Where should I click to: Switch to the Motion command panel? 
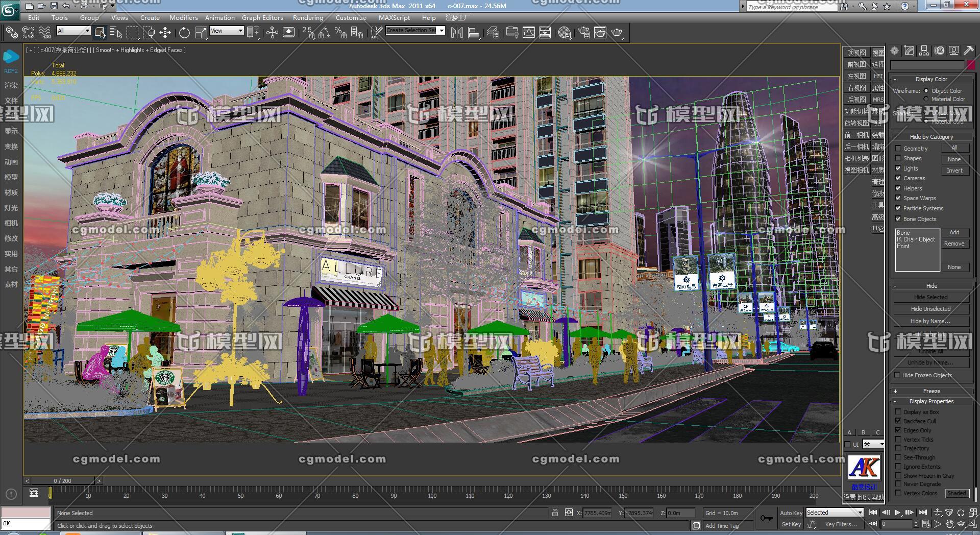[939, 51]
